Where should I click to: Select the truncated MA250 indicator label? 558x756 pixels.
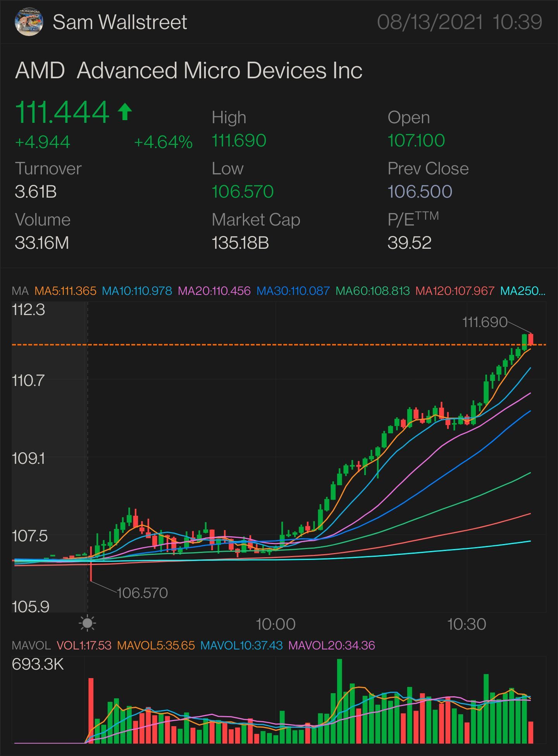pos(523,291)
